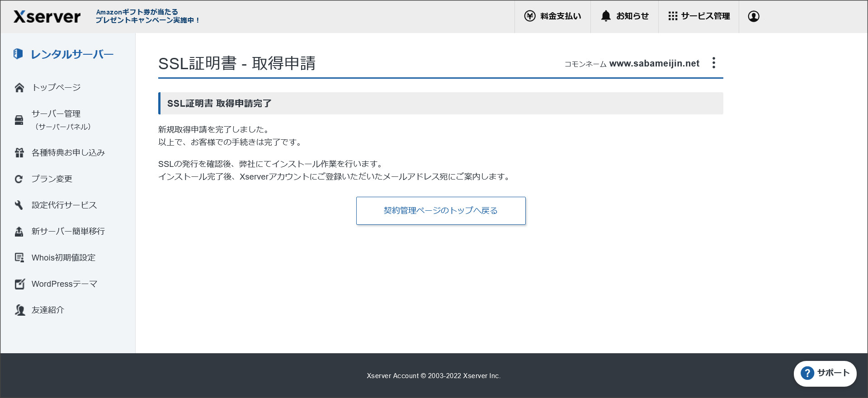
Task: Open the user account icon
Action: pos(754,16)
